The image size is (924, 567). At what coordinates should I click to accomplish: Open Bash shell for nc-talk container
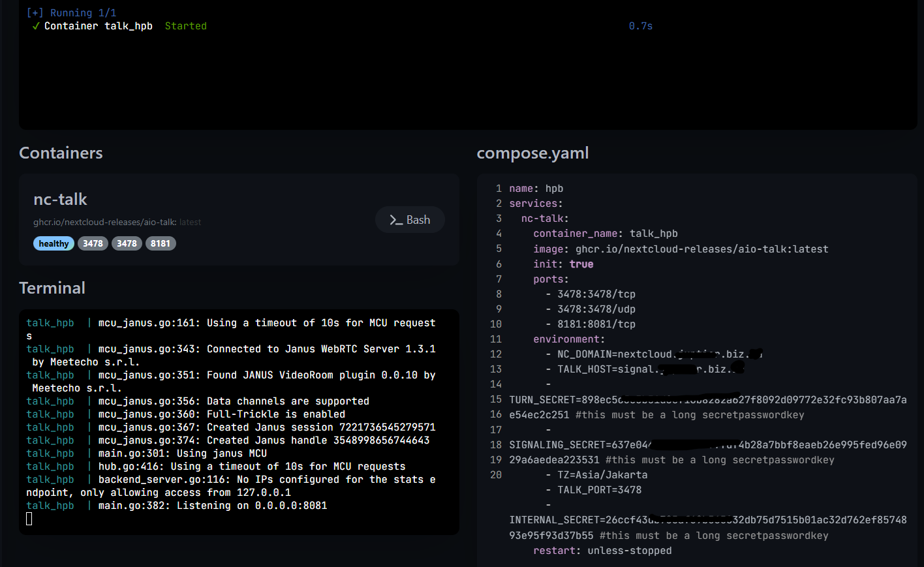point(410,220)
